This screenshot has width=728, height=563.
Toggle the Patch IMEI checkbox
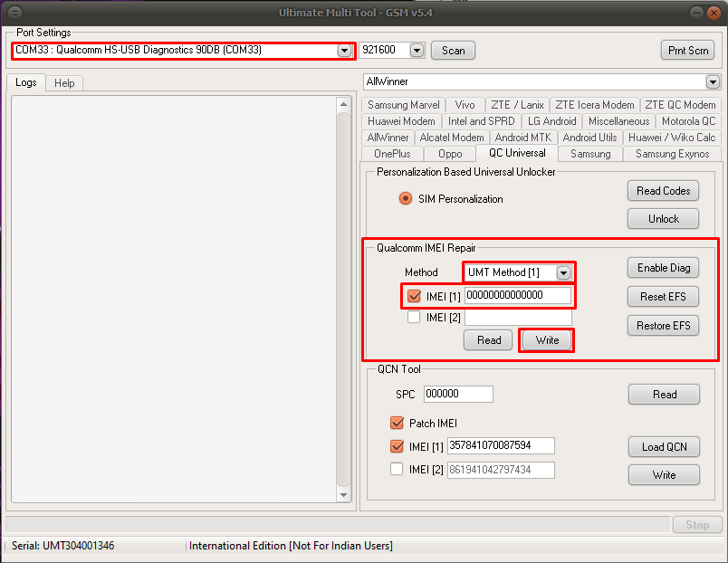pyautogui.click(x=397, y=423)
